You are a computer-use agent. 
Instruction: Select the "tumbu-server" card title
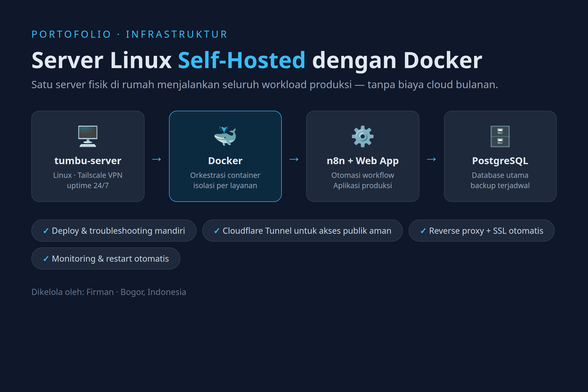(88, 161)
